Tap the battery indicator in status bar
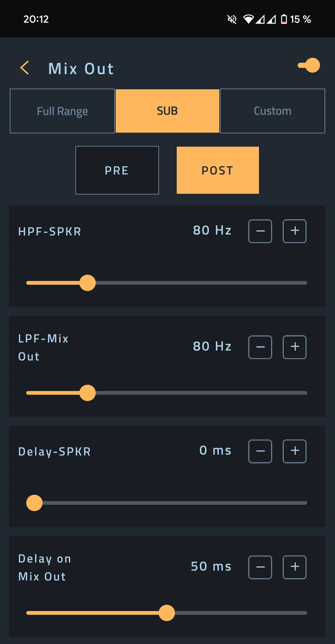The image size is (335, 644). tap(284, 19)
